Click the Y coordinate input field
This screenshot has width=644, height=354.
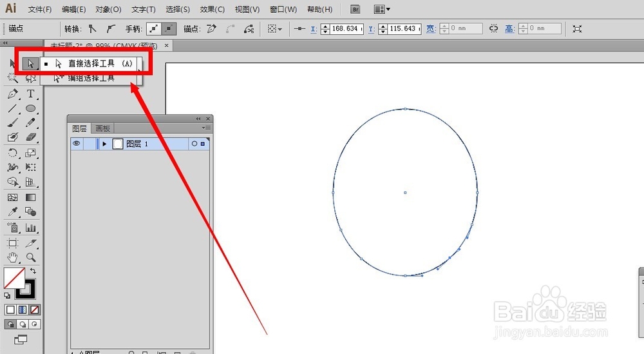coord(404,29)
